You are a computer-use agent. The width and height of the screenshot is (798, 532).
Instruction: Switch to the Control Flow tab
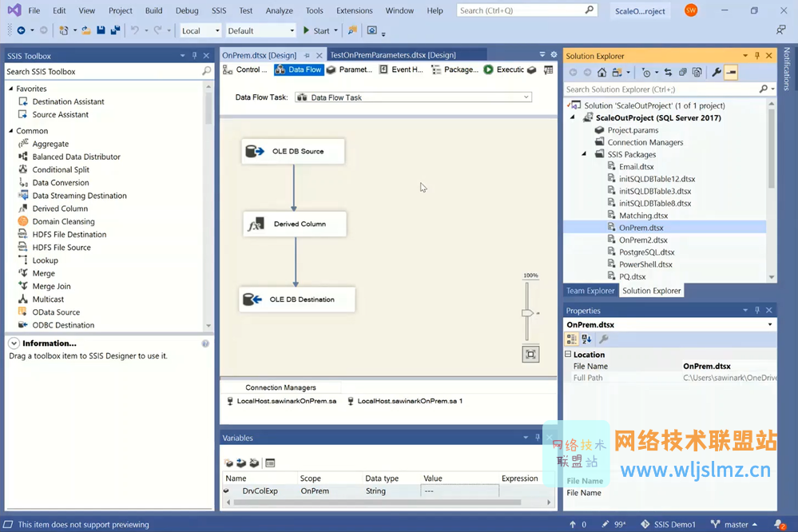tap(245, 69)
